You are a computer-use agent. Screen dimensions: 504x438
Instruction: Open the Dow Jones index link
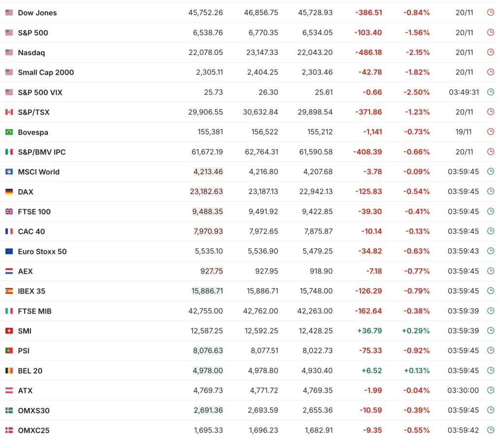point(37,13)
